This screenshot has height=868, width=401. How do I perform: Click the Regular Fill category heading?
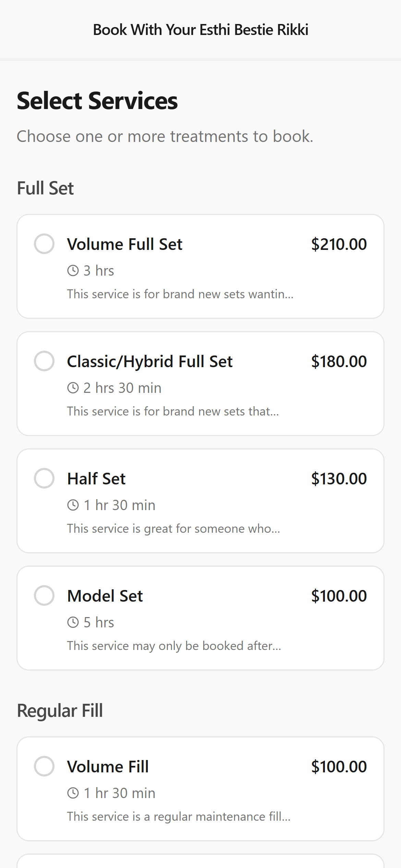[x=60, y=711]
